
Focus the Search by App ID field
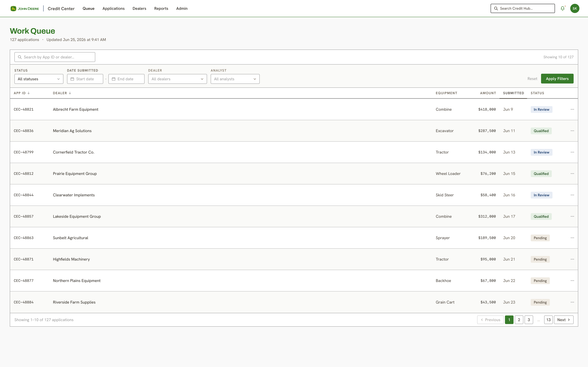click(55, 57)
